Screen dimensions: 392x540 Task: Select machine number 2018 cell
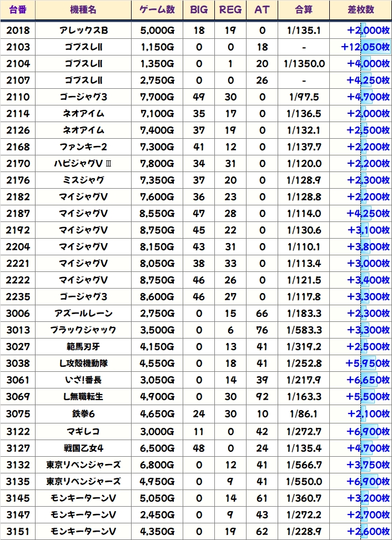pos(18,31)
